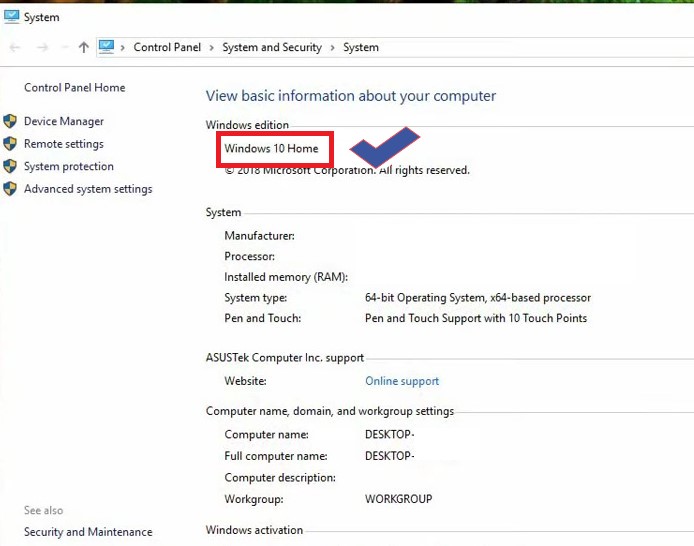694x546 pixels.
Task: Open ASUS Online support link
Action: click(x=402, y=381)
